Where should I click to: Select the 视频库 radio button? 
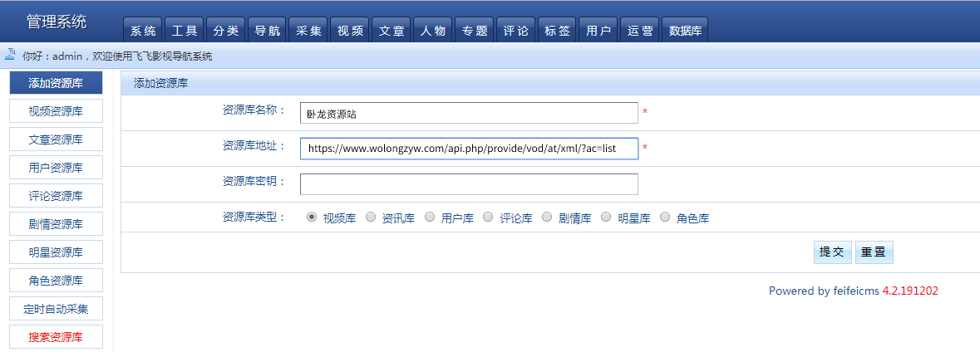point(312,218)
